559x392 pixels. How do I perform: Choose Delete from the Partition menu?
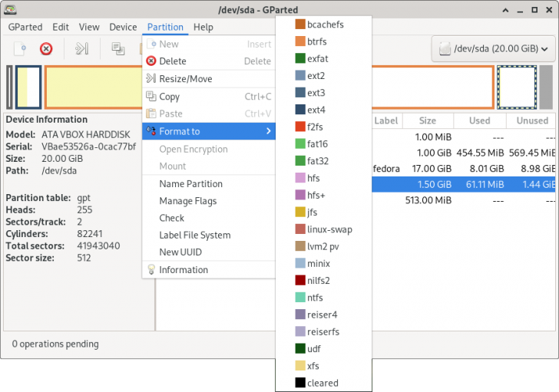(209, 61)
